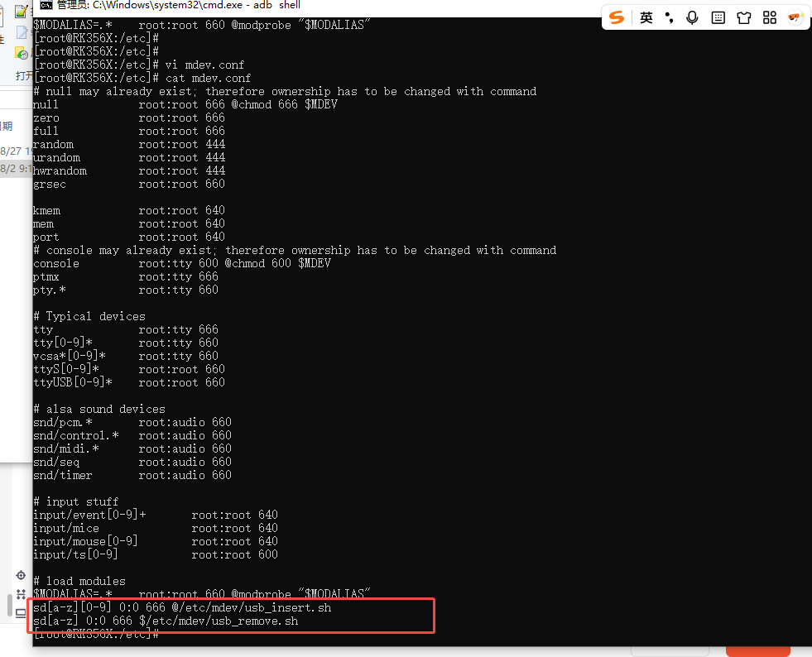Click the 'vi mdev.conf' command line
Viewport: 812px width, 657px height.
coord(139,65)
